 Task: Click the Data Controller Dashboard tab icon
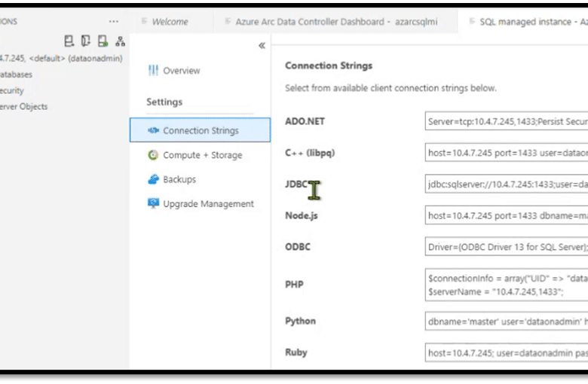pos(228,21)
